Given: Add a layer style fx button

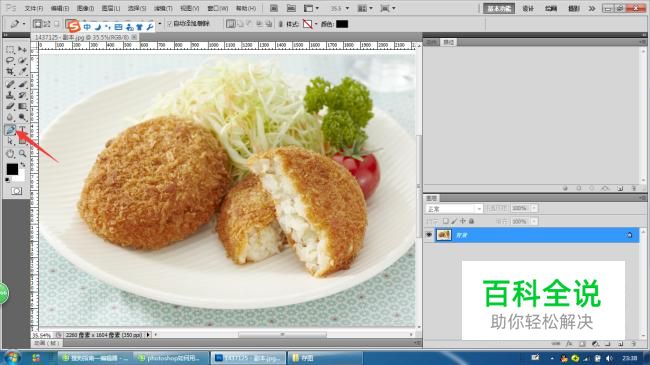Looking at the screenshot, I should click(569, 344).
